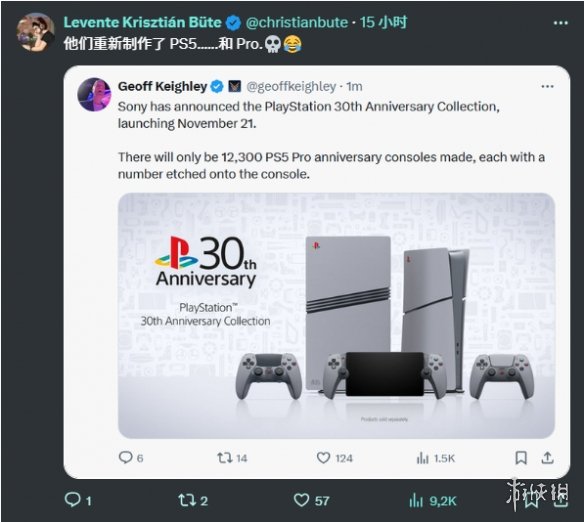
Task: Open the PlayStation 30th Anniversary image
Action: 336,315
